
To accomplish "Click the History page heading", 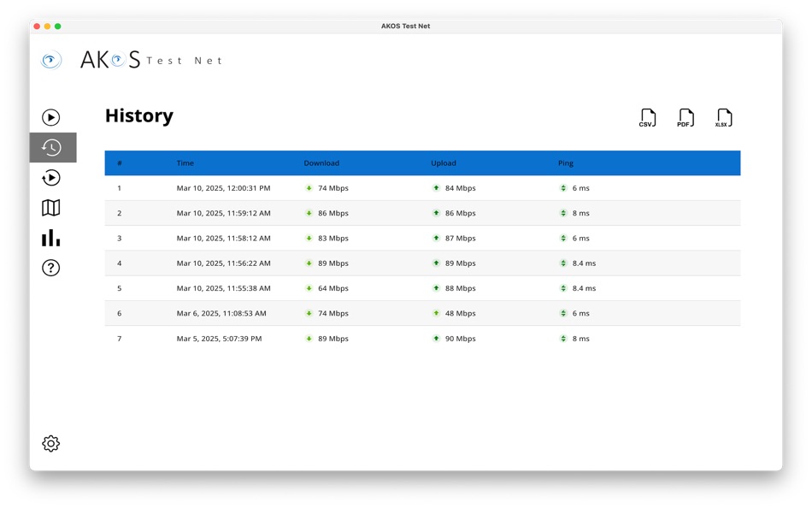I will point(139,115).
